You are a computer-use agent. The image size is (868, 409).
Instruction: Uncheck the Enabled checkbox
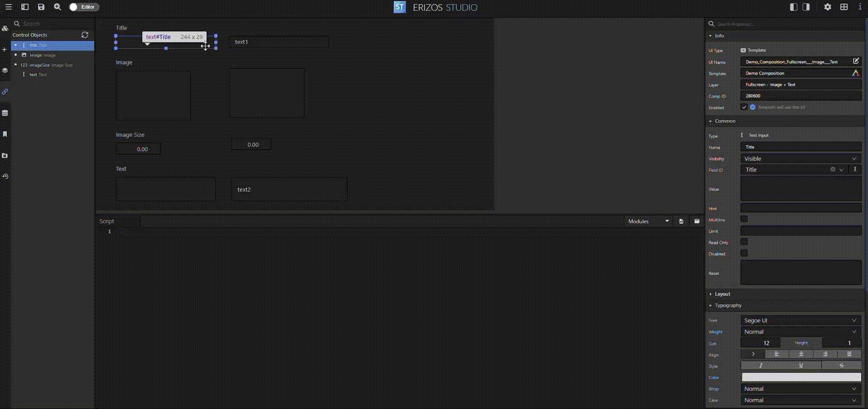click(744, 107)
